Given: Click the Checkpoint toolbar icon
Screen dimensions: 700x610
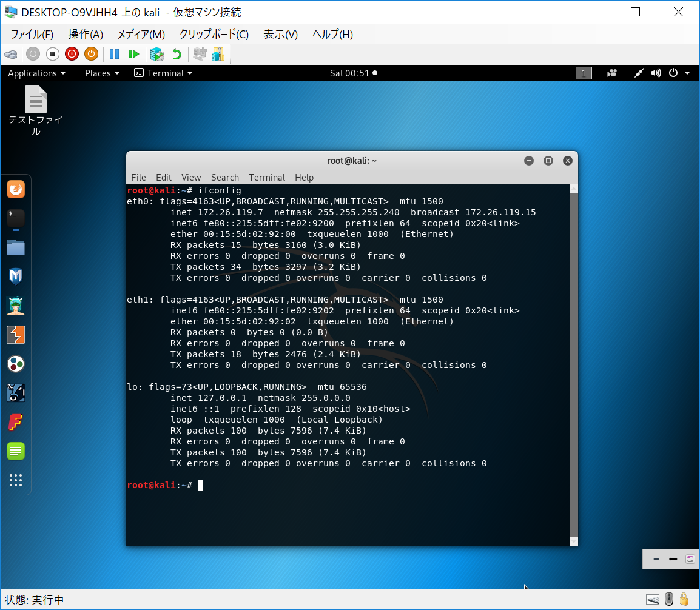Looking at the screenshot, I should click(x=157, y=54).
